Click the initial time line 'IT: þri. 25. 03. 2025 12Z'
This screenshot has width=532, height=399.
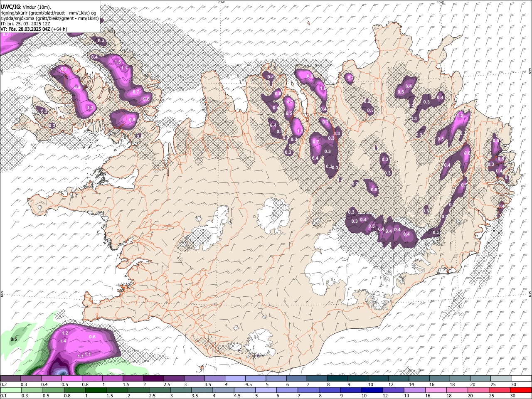click(25, 24)
